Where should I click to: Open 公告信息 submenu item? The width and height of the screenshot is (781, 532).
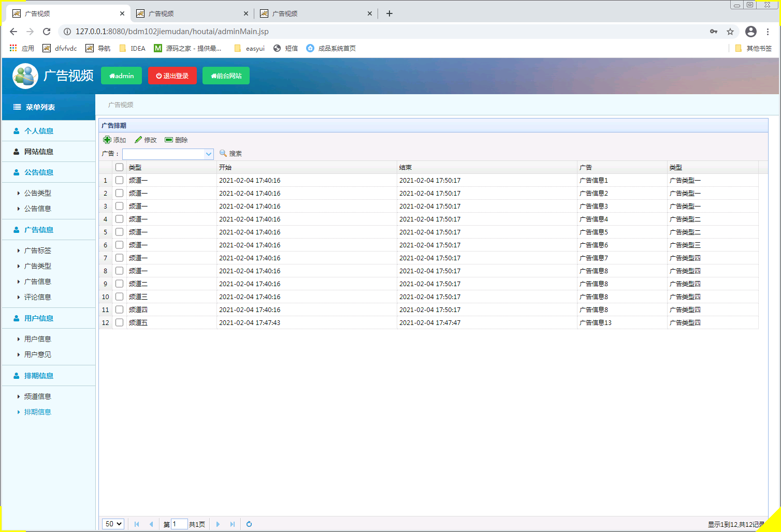click(x=38, y=209)
